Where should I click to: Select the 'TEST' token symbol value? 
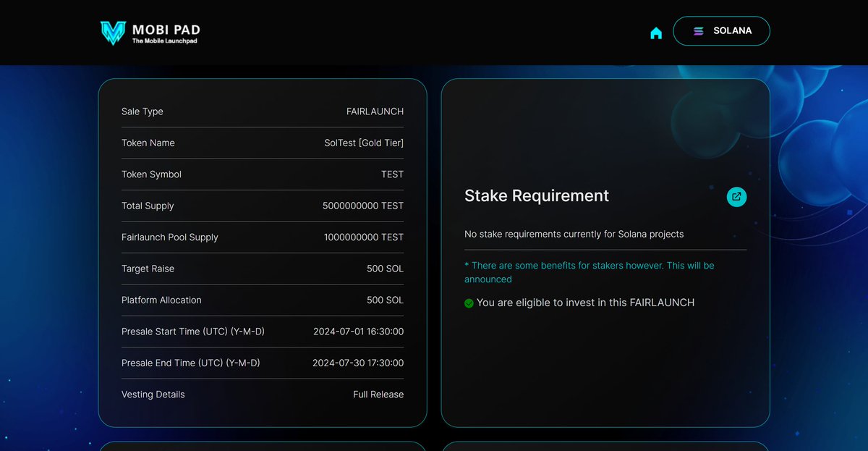(392, 174)
